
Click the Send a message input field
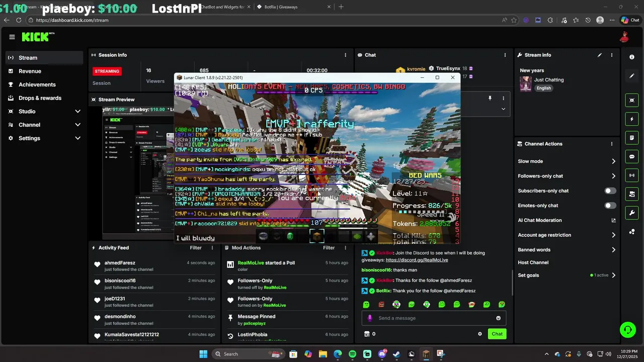[x=434, y=318]
